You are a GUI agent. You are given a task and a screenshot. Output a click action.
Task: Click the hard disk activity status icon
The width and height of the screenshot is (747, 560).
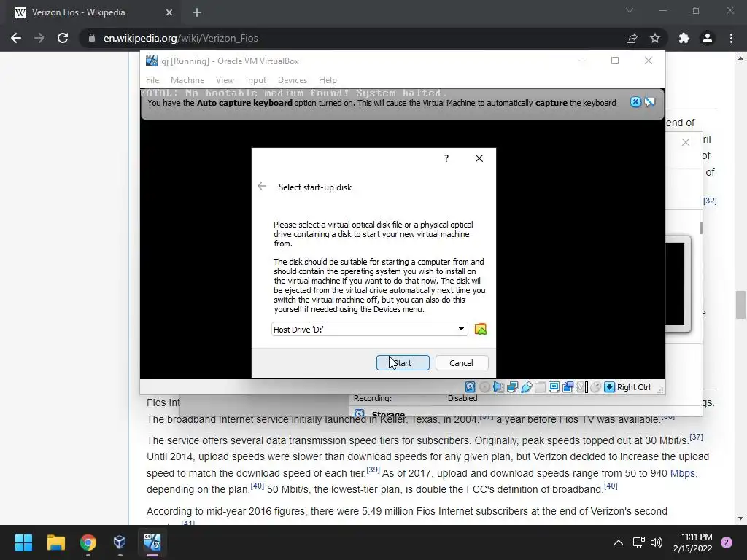471,386
